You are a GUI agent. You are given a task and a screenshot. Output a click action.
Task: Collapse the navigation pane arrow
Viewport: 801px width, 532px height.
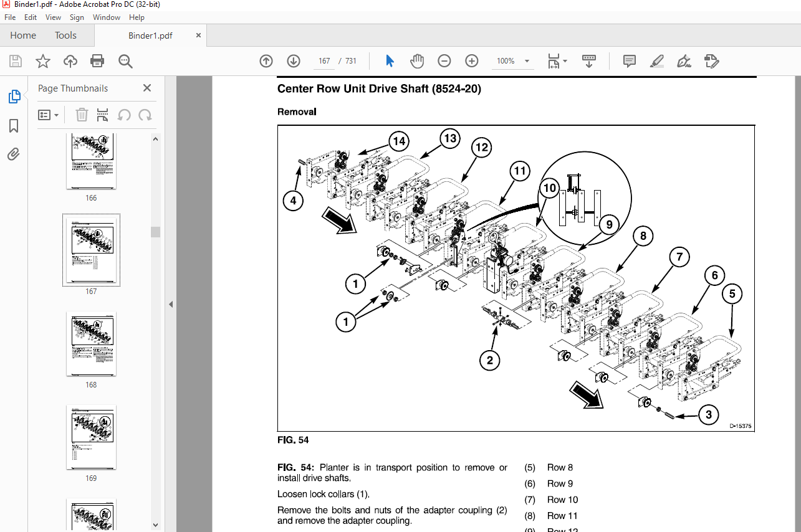[171, 304]
